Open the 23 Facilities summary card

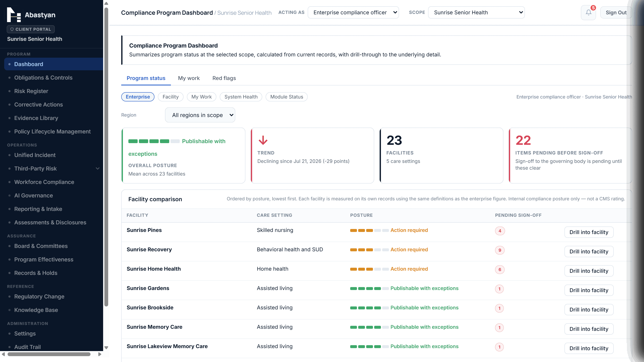(441, 156)
